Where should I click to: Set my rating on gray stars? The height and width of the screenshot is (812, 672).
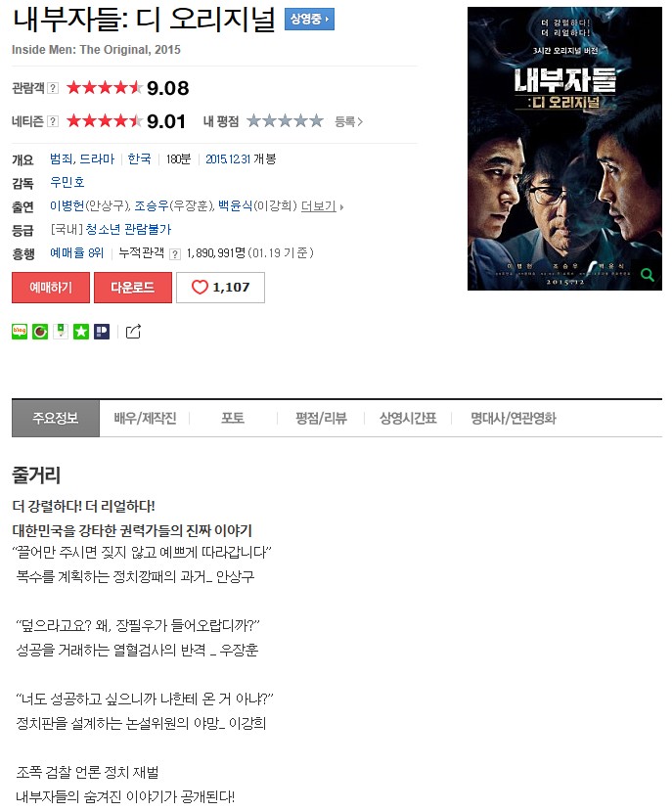pyautogui.click(x=285, y=121)
